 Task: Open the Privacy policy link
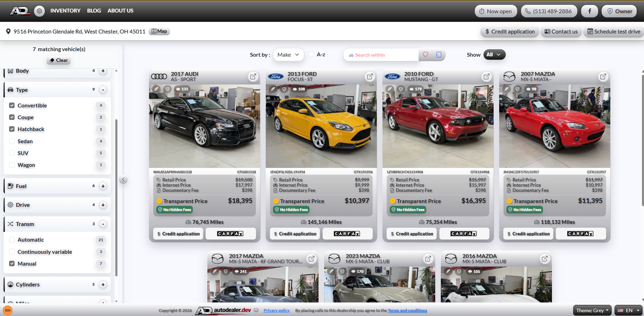point(276,310)
